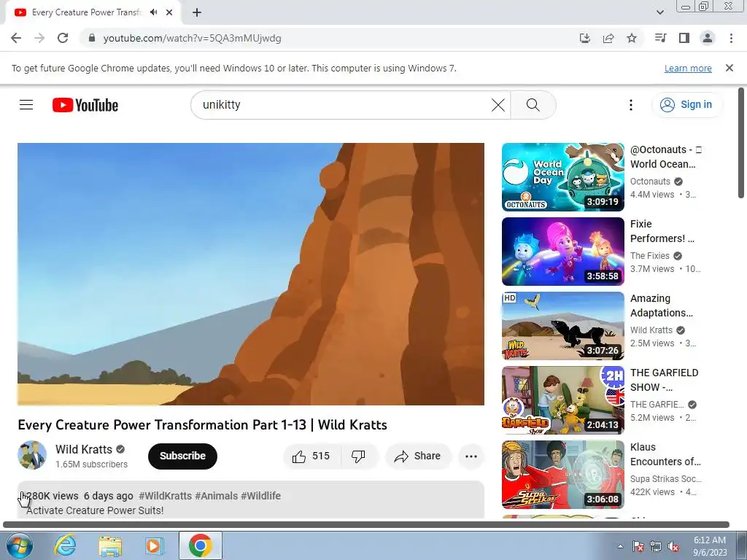Open Windows Explorer folder from taskbar
Viewport: 747px width, 560px height.
click(110, 545)
